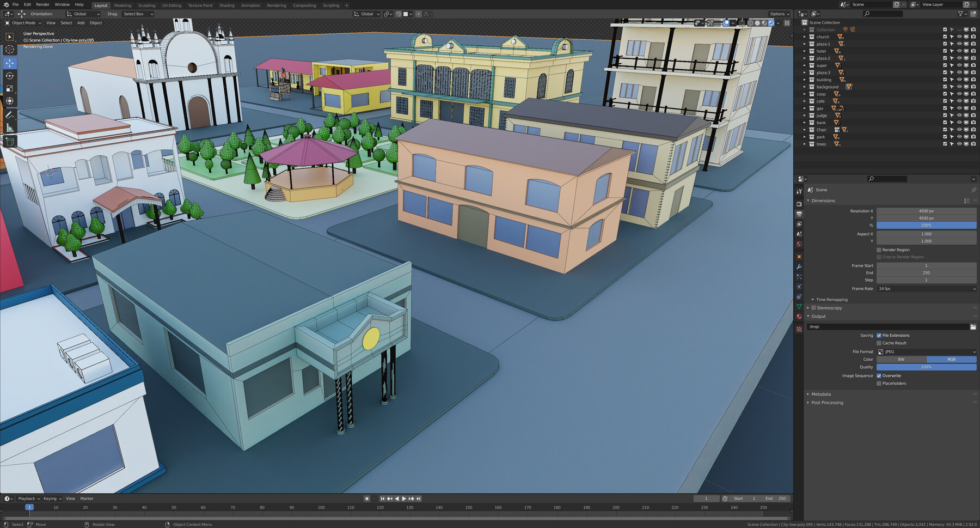Switch viewport to Rendered shading mode
980x528 pixels.
[771, 23]
